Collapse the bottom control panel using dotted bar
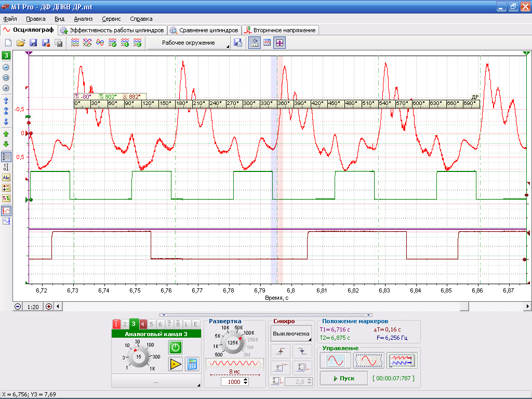 pos(266,315)
